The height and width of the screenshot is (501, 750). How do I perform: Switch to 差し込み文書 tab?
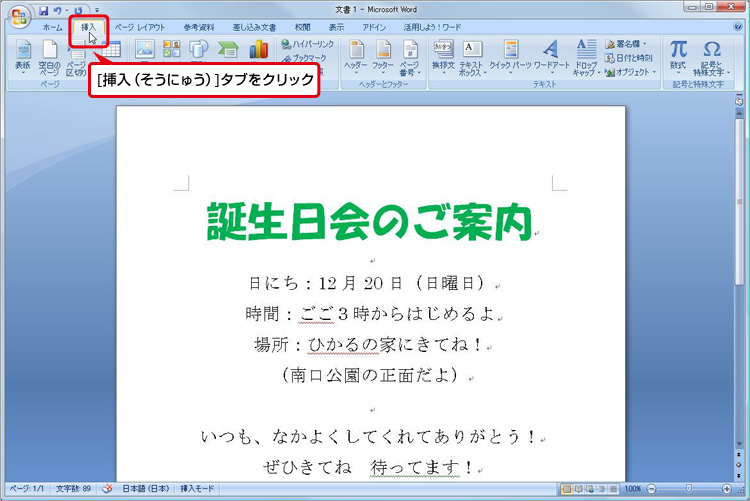point(254,28)
